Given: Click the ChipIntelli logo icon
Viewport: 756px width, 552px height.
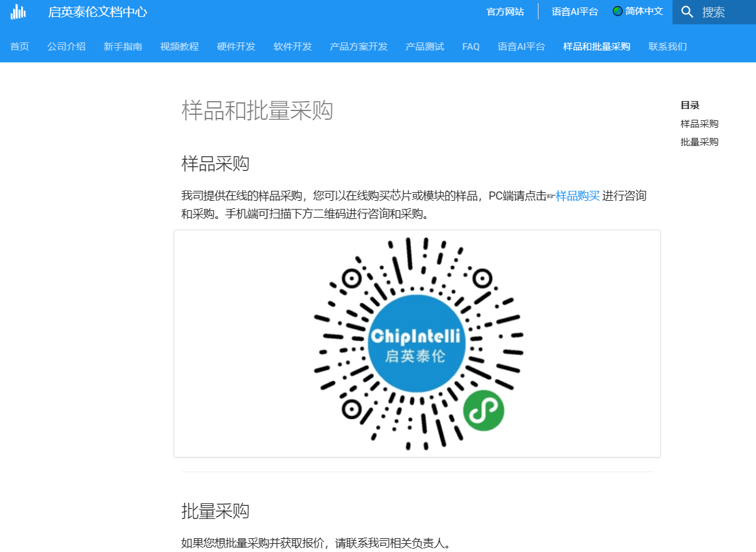Looking at the screenshot, I should tap(18, 12).
